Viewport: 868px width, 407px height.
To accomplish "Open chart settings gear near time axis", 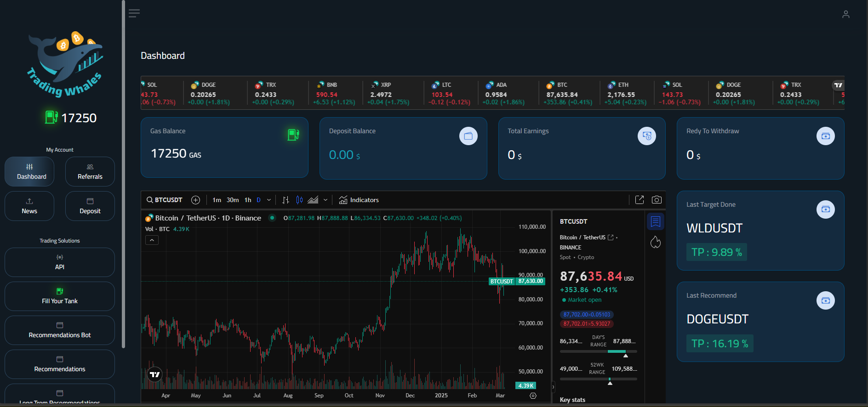I will (533, 396).
